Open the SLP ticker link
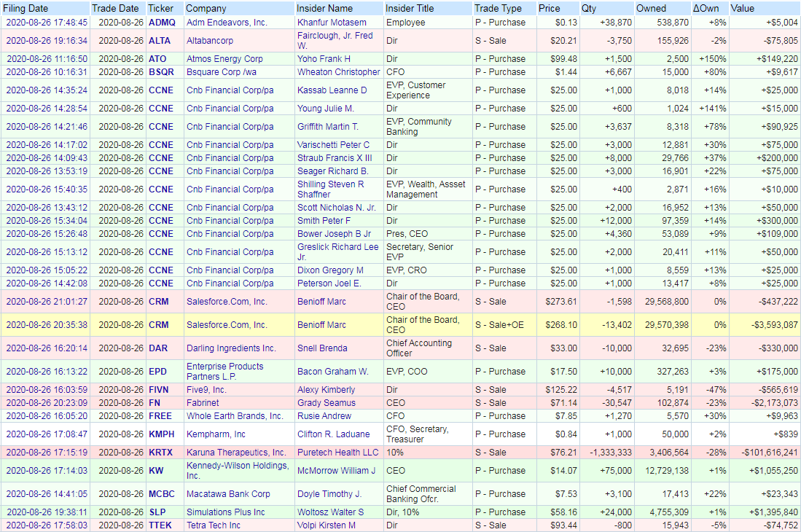The height and width of the screenshot is (532, 801). click(157, 512)
